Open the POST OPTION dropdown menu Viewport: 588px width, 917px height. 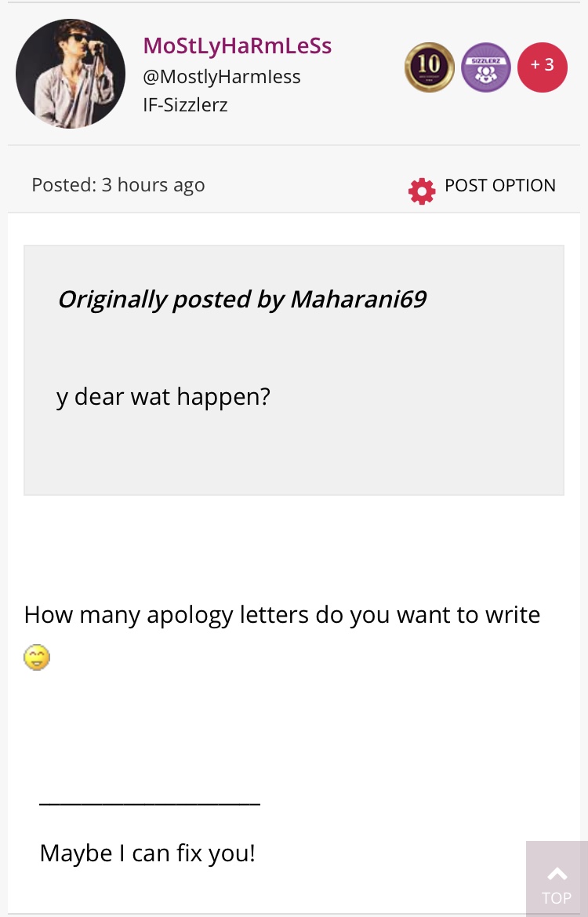499,186
